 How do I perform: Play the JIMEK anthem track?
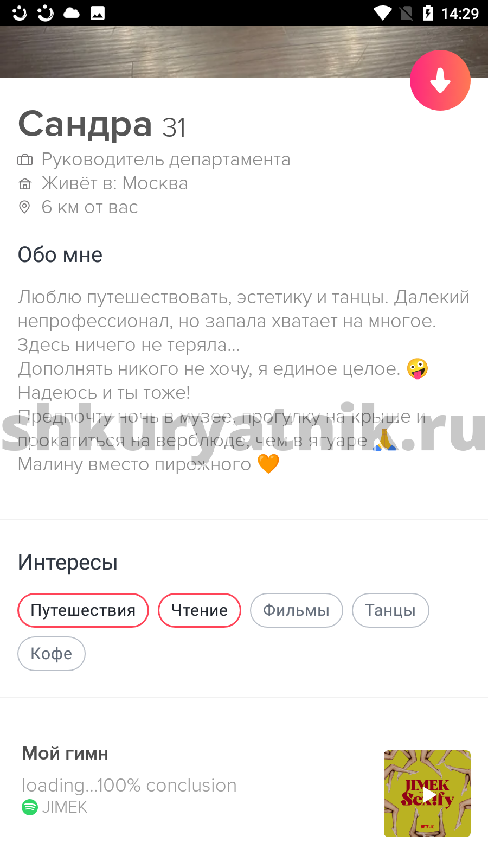[427, 794]
